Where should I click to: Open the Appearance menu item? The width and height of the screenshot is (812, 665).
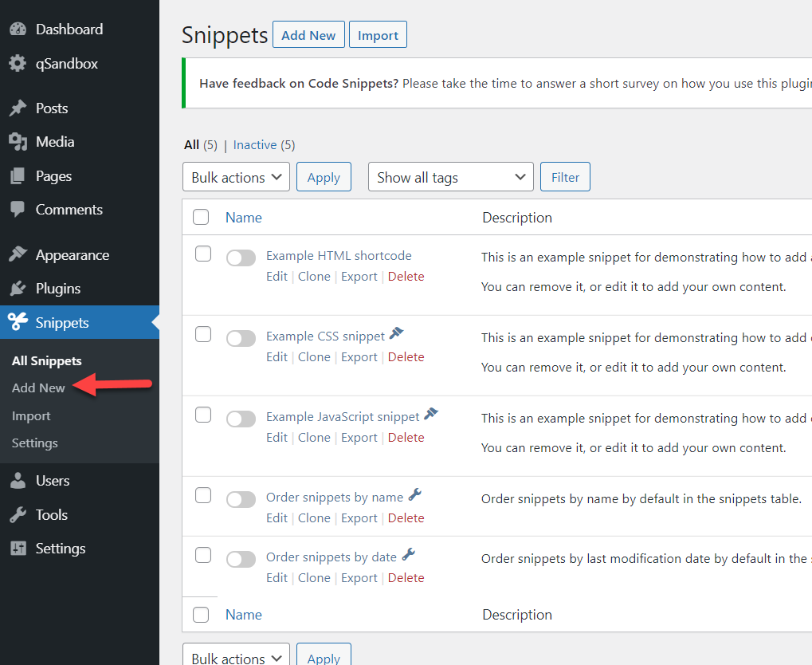(x=73, y=254)
